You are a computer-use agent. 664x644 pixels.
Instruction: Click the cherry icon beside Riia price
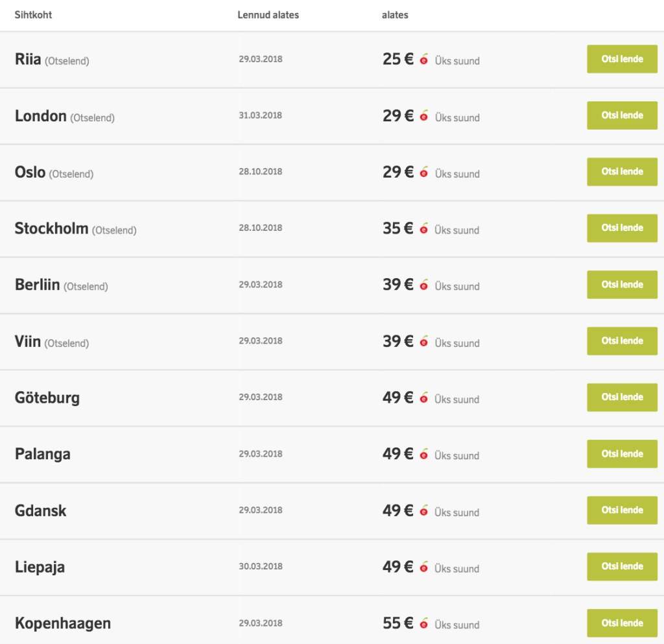[424, 60]
